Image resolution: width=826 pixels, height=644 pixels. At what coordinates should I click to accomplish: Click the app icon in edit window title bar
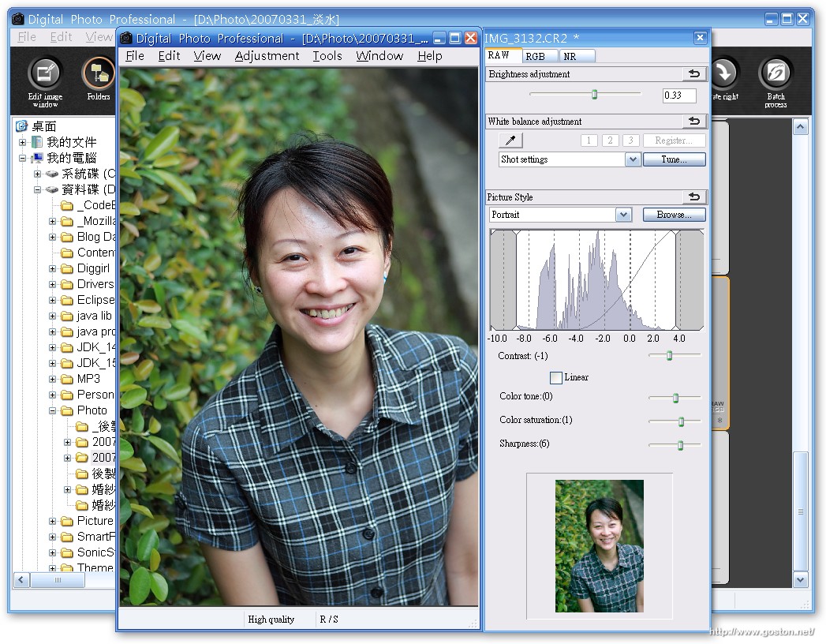126,38
